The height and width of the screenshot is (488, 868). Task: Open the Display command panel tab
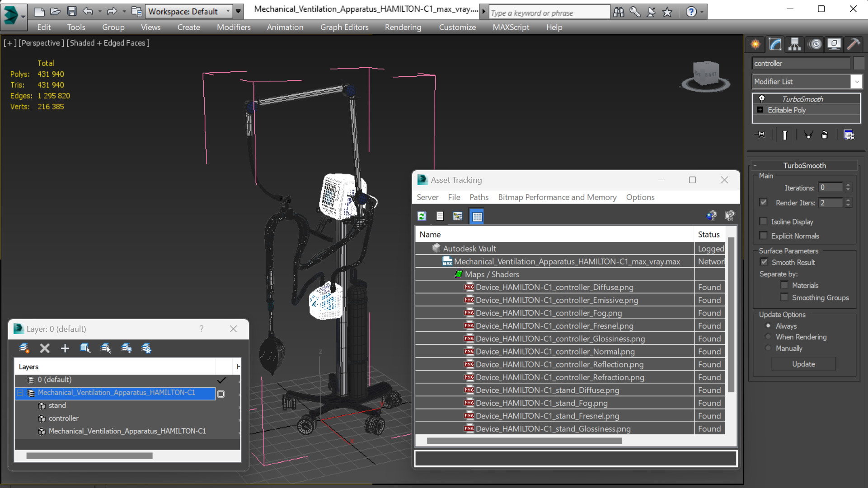click(834, 44)
